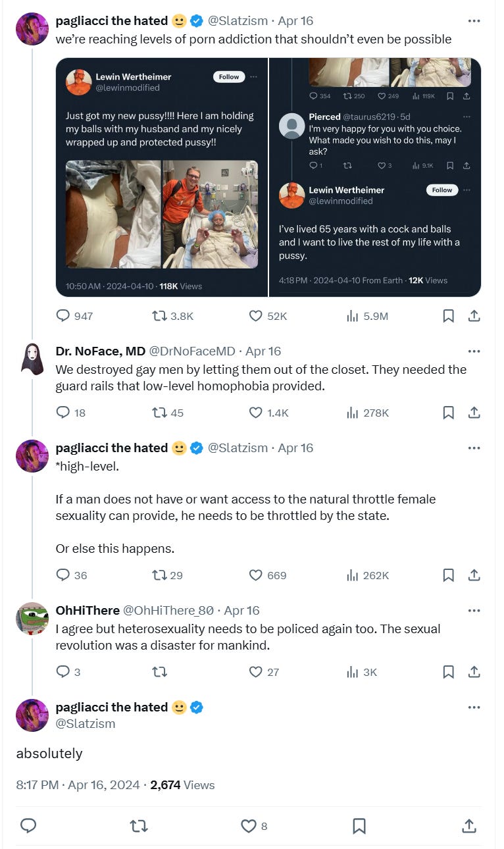Bookmark the top post with 5.9M views
504x849 pixels.
tap(448, 316)
